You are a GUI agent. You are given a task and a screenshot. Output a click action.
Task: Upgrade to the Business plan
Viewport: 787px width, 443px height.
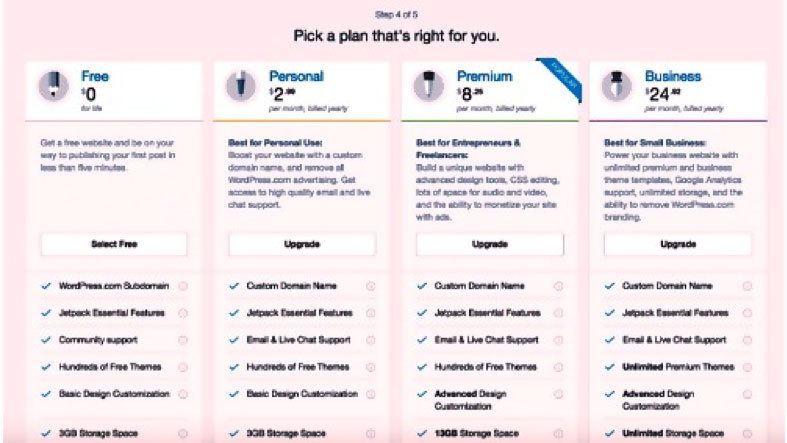678,244
